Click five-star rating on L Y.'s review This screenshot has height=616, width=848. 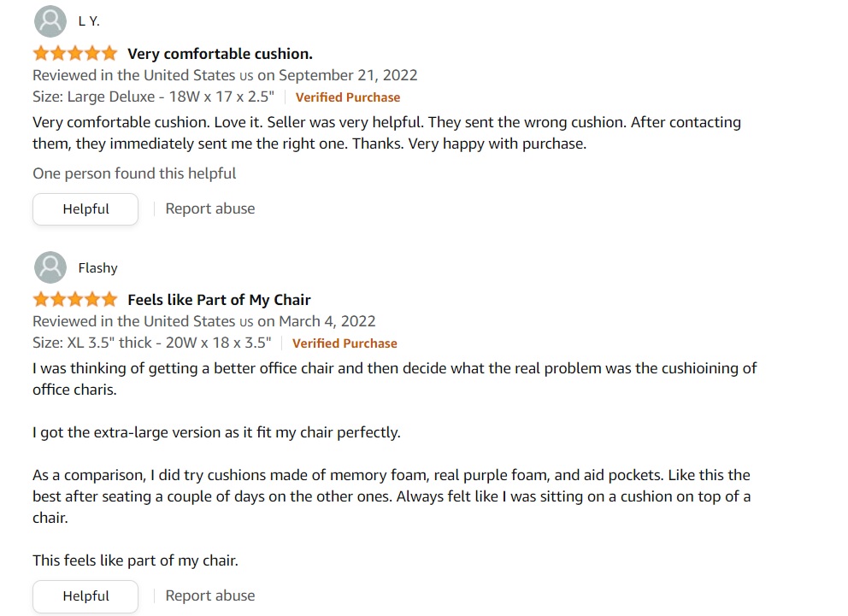tap(75, 54)
